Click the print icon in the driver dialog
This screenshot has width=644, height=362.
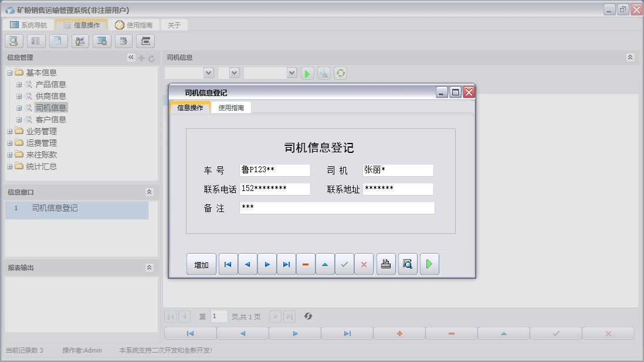coord(385,264)
